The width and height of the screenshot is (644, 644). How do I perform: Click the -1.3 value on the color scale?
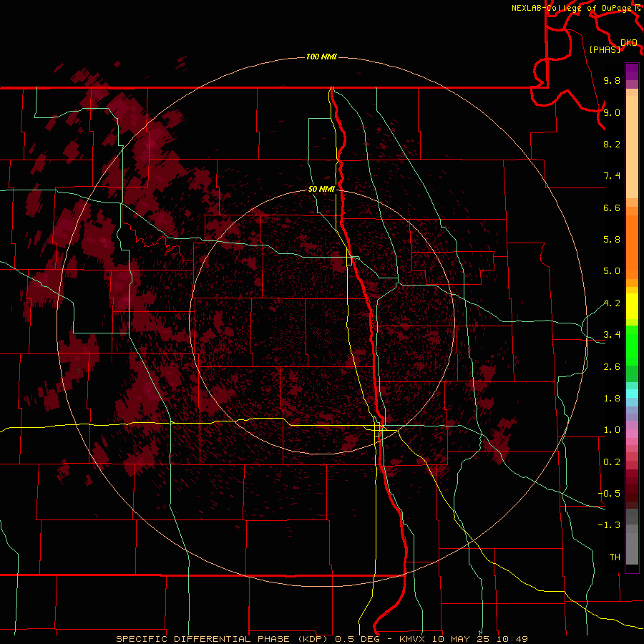pos(609,525)
